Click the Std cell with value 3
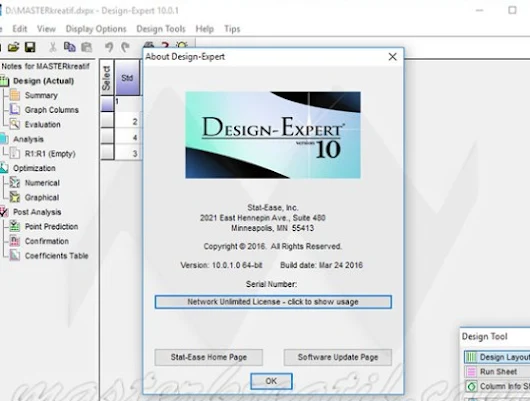This screenshot has width=530, height=401. (x=128, y=153)
